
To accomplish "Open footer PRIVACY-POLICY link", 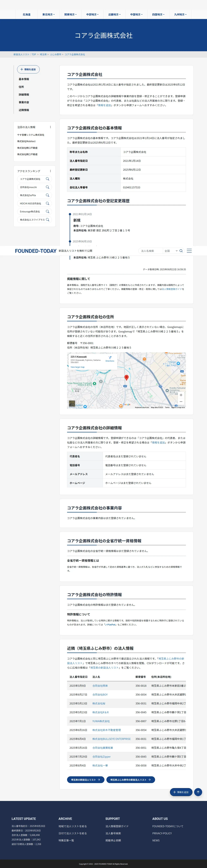I will pyautogui.click(x=162, y=833).
